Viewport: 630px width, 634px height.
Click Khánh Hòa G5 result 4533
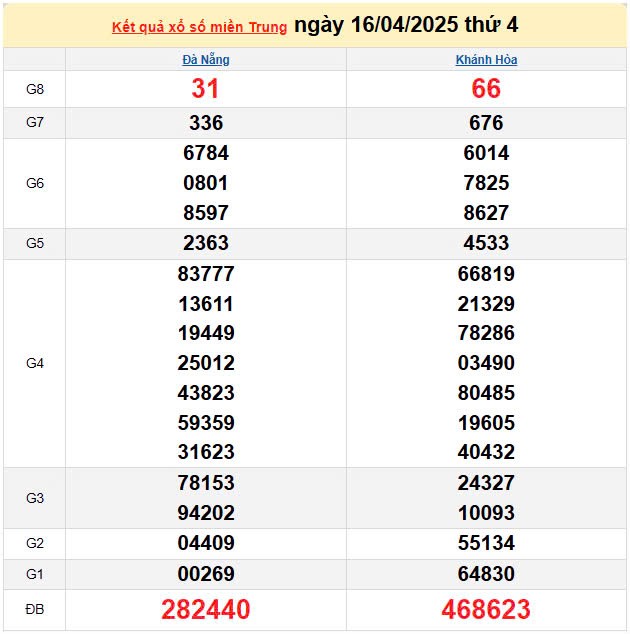486,243
